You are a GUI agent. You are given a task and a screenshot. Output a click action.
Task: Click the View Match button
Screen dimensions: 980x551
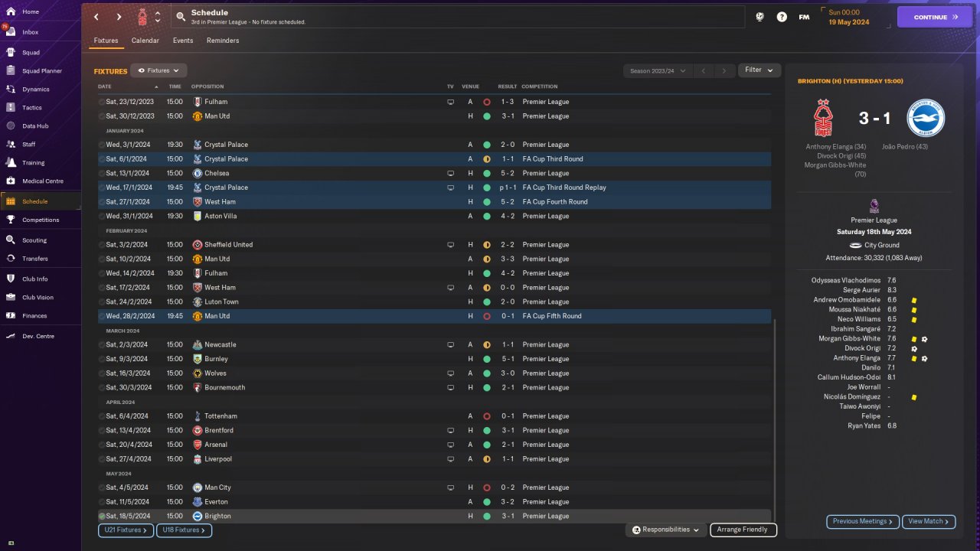929,521
